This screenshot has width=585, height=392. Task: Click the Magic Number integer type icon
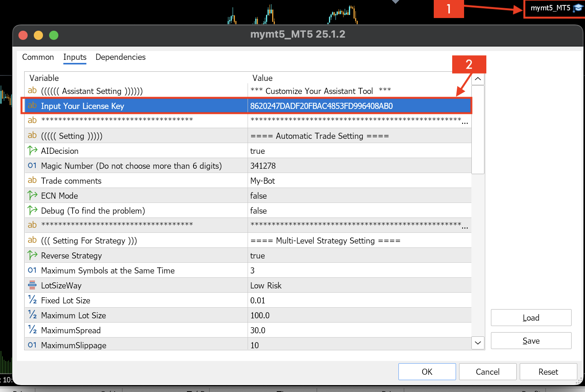point(32,166)
